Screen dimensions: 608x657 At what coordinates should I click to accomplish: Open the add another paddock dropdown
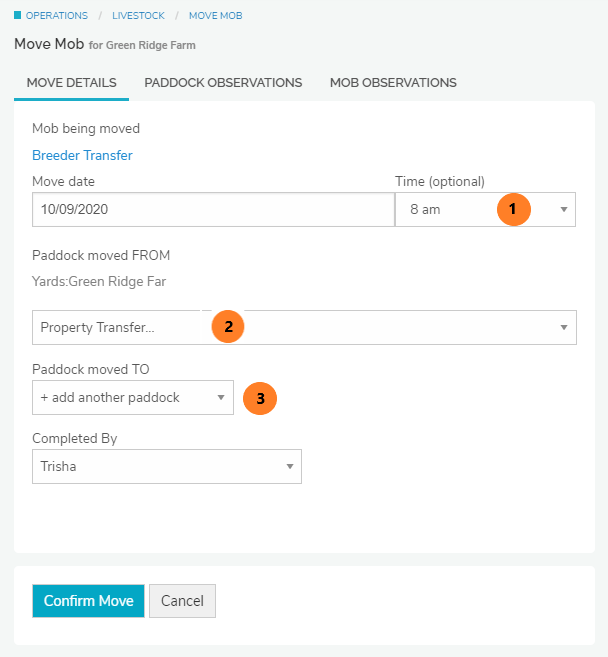(132, 398)
